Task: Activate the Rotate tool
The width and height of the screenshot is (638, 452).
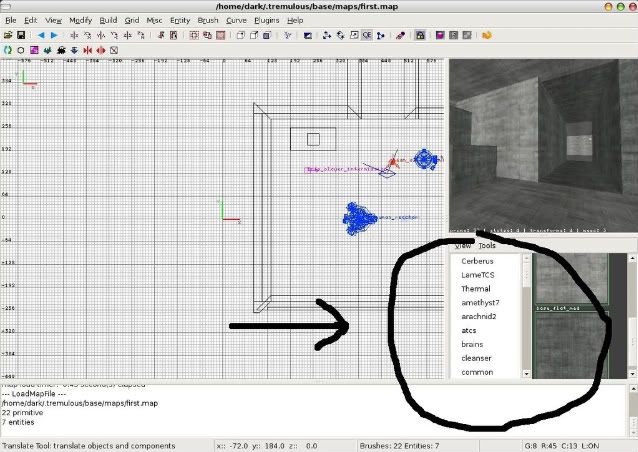Action: coord(340,35)
